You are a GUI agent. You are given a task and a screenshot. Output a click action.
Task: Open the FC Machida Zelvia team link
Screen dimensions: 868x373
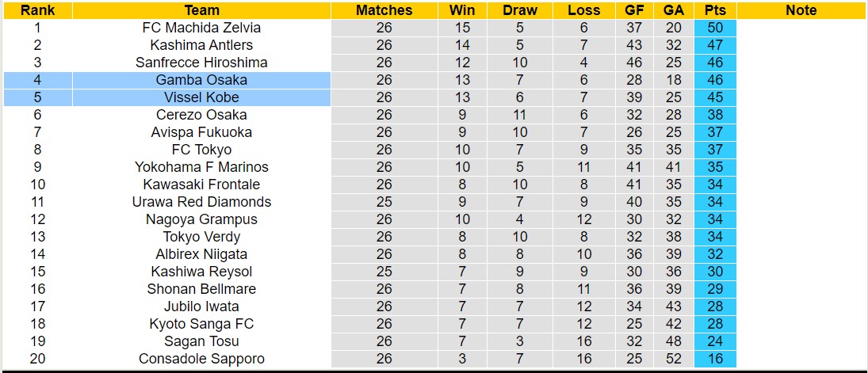point(201,28)
